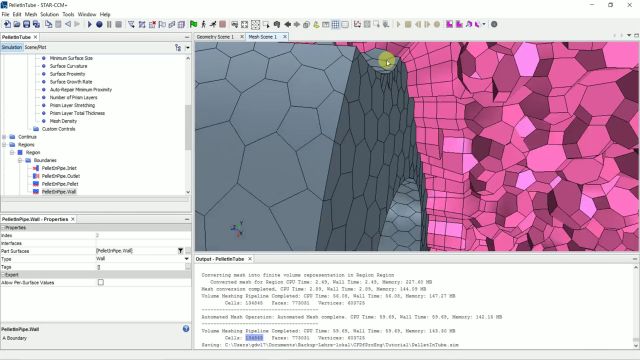This screenshot has width=640, height=360.
Task: Select PelletInPipe.Pellet boundary in tree
Action: [60, 184]
